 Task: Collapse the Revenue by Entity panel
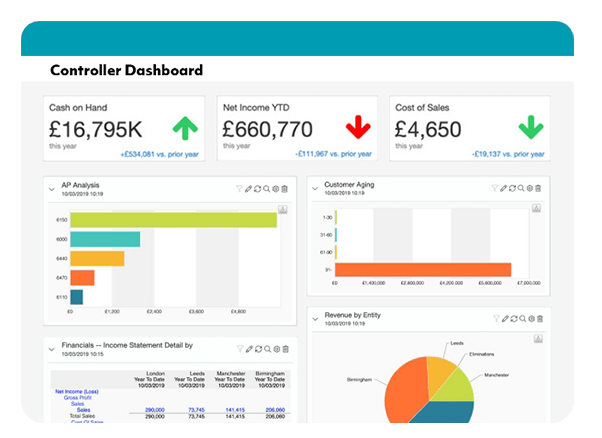315,317
